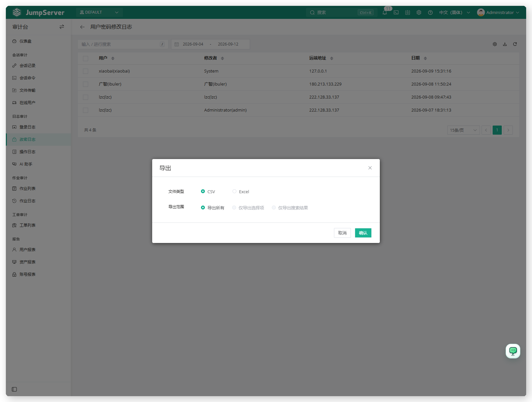Select 导出所有 export range radio
The image size is (532, 402).
tap(203, 208)
